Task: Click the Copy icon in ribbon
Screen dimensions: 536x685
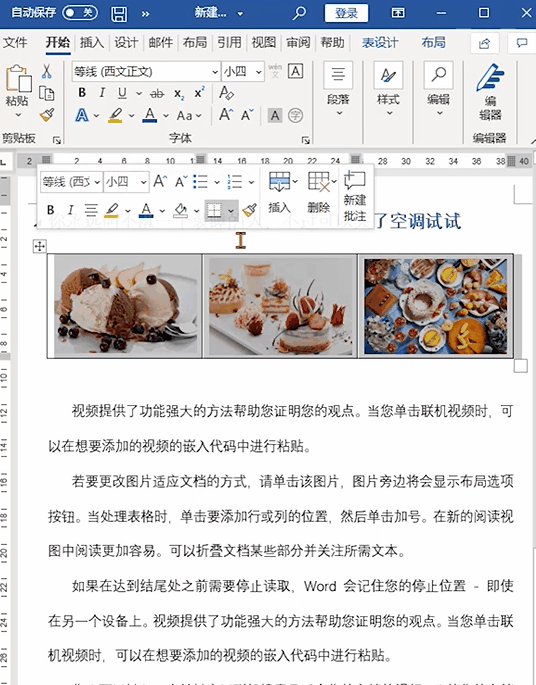Action: tap(46, 93)
